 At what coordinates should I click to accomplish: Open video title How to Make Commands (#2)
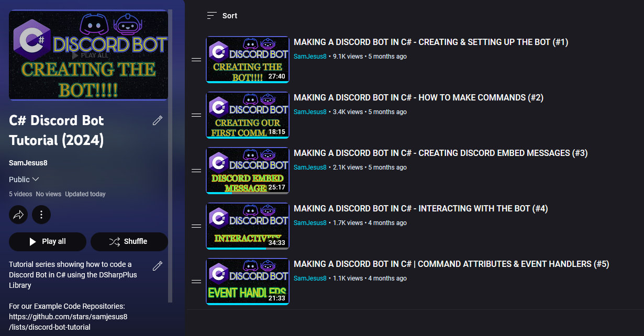tap(418, 98)
